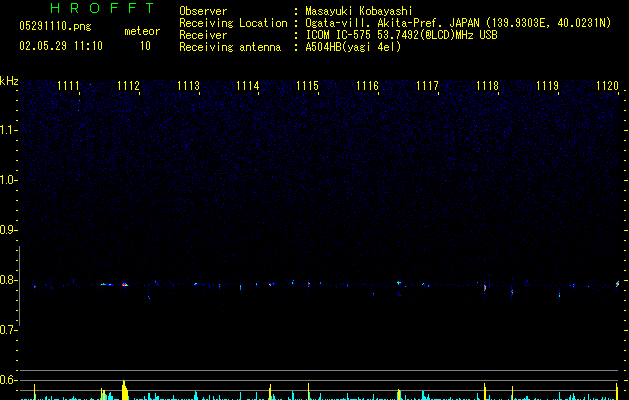Click time marker 1118
Viewport: 629px width, 400px height.
tap(487, 86)
